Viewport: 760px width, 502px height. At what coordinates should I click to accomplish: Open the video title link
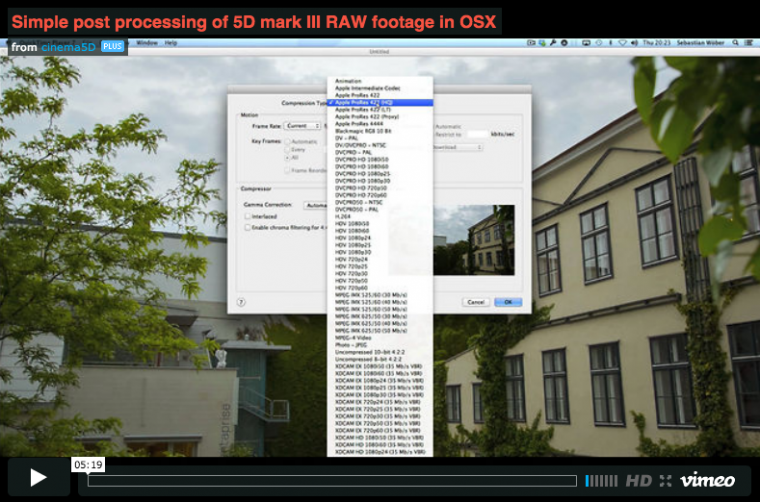pyautogui.click(x=254, y=22)
